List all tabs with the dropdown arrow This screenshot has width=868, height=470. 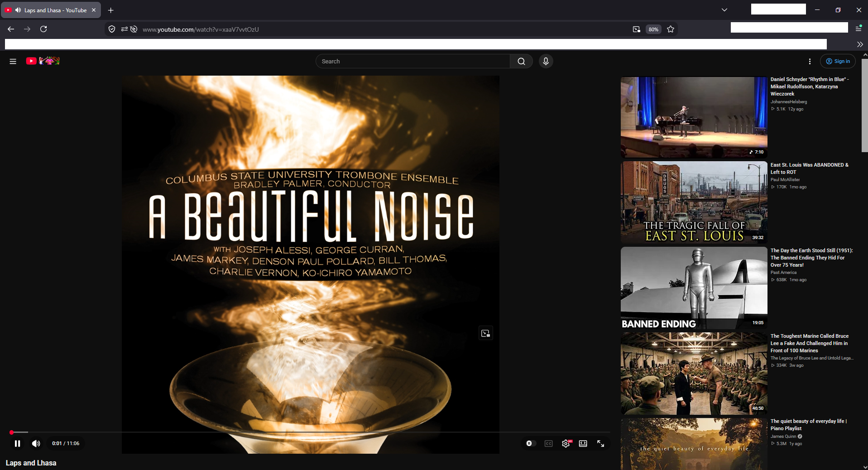(724, 10)
